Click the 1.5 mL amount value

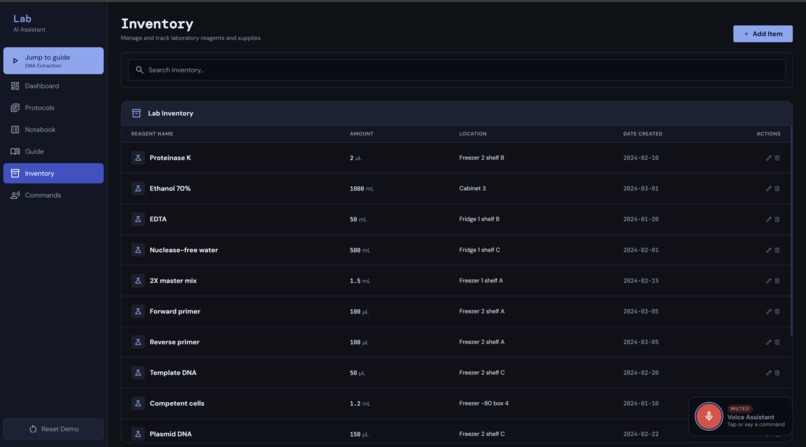point(360,281)
